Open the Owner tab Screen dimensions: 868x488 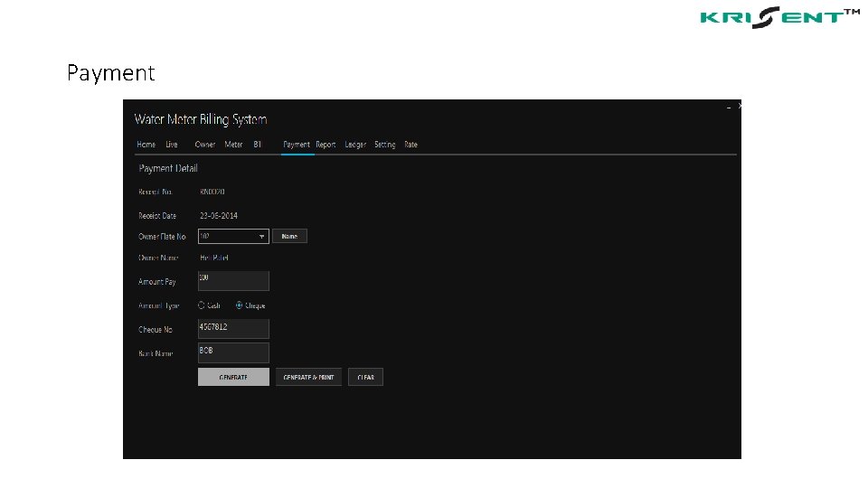click(x=205, y=145)
